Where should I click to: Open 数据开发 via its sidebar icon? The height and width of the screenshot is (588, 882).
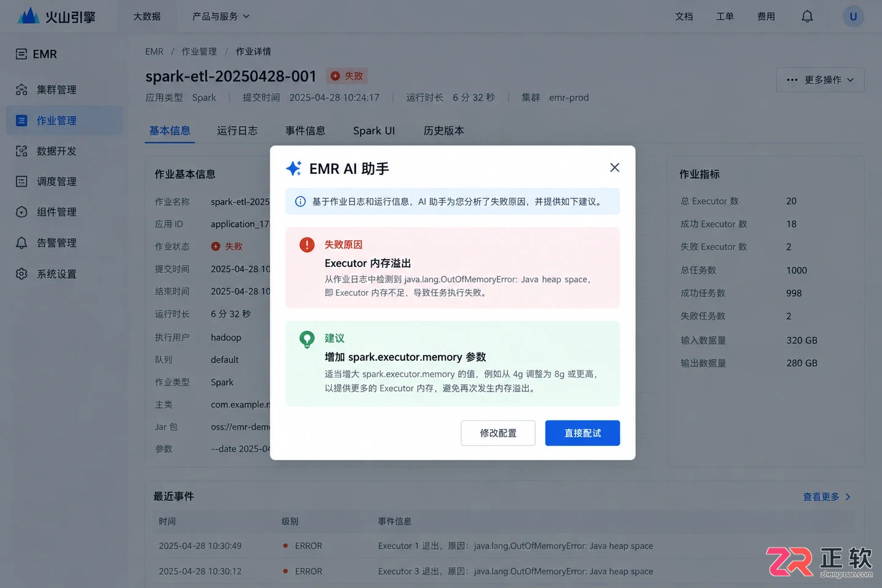(21, 151)
